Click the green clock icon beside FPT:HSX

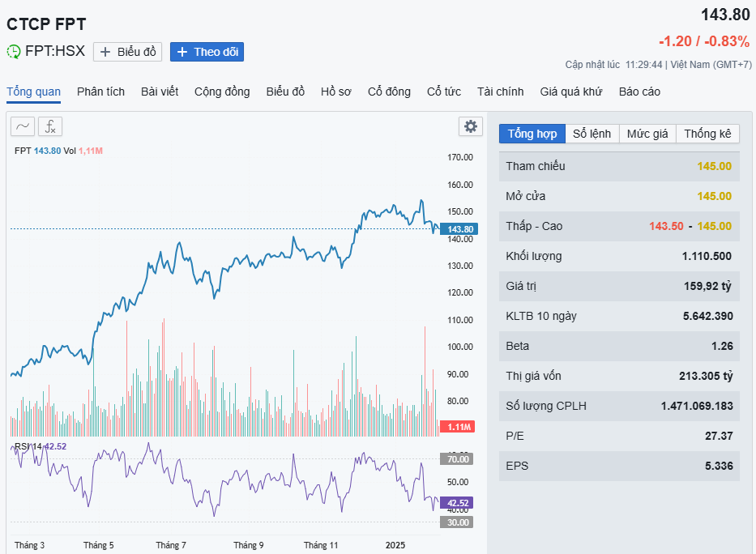[14, 52]
